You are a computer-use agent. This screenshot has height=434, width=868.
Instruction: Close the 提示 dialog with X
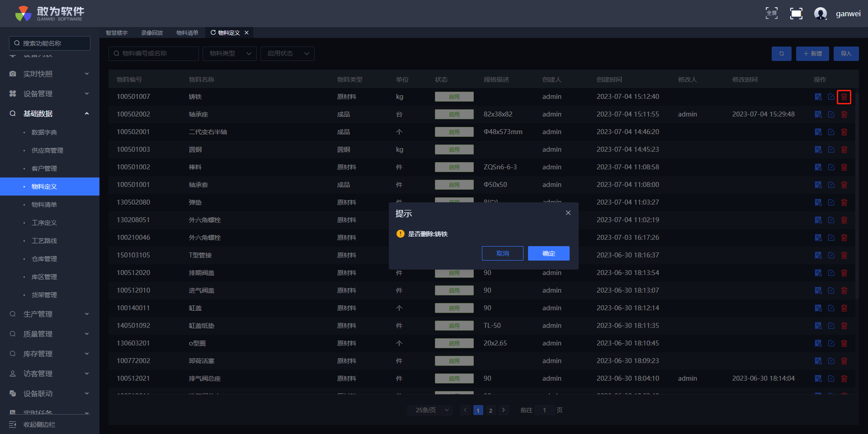(568, 213)
